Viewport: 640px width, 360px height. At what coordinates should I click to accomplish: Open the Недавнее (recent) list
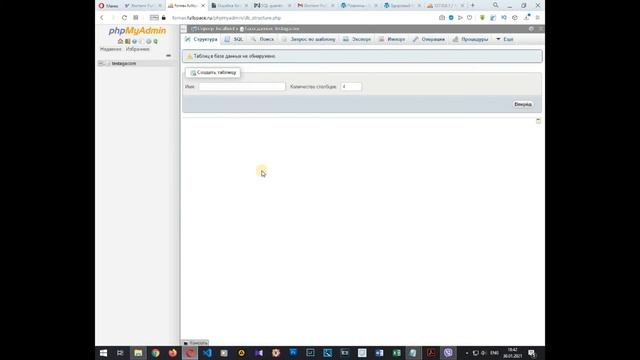pyautogui.click(x=111, y=49)
